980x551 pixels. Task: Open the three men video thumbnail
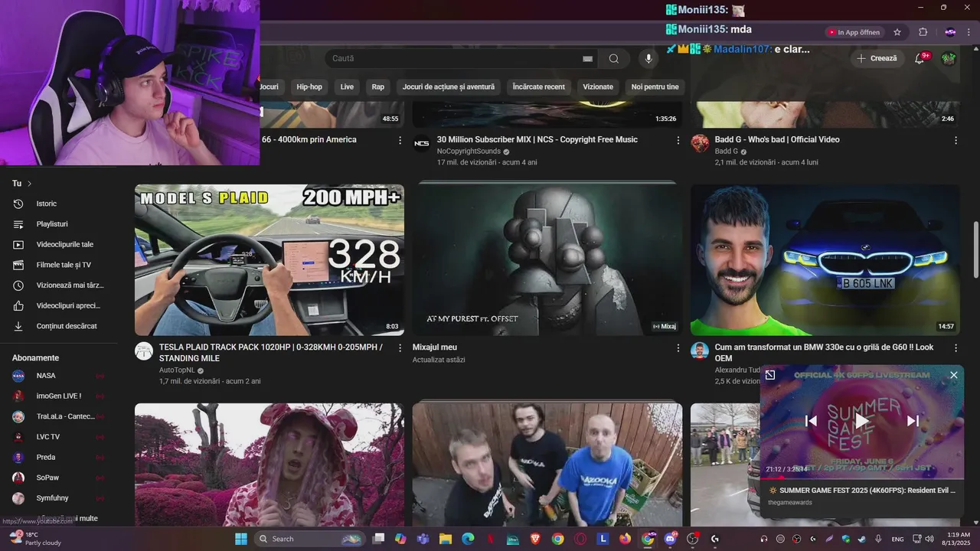click(x=547, y=465)
